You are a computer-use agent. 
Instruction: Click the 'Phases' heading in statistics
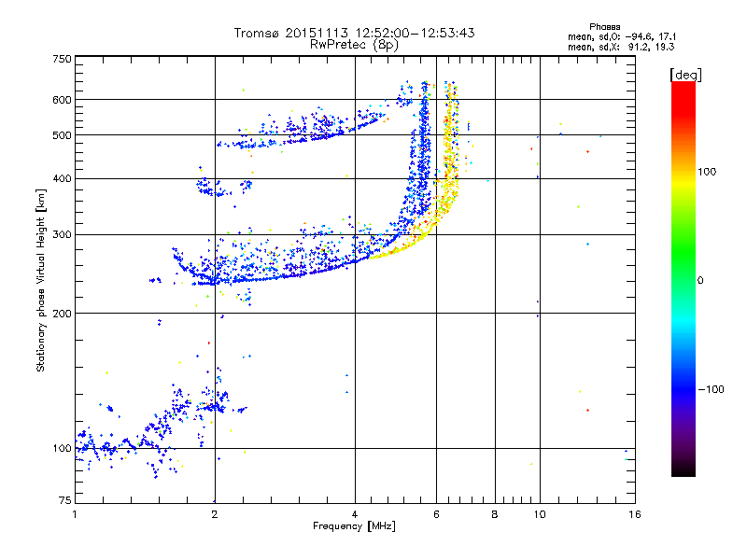[604, 27]
